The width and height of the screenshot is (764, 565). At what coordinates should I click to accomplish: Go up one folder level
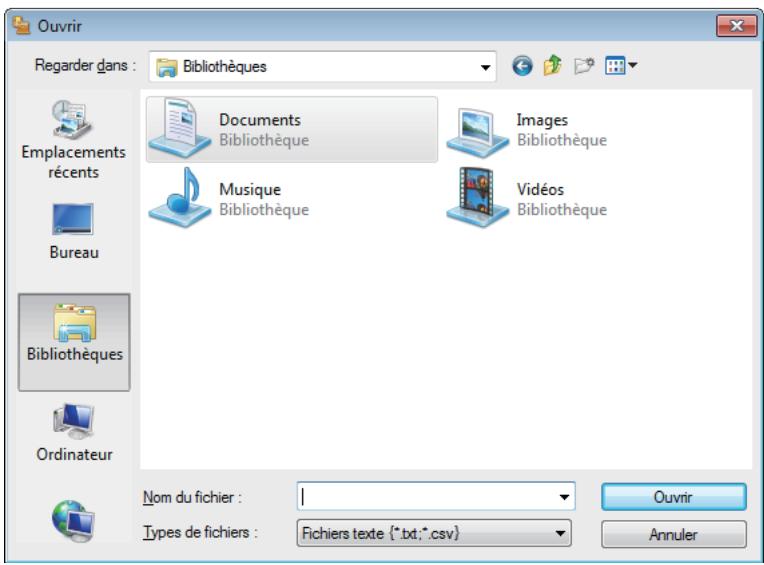click(x=553, y=65)
